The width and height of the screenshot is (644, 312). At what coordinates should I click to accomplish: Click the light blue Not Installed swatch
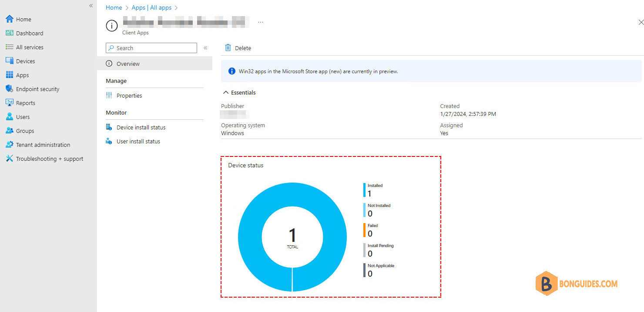[x=364, y=210]
